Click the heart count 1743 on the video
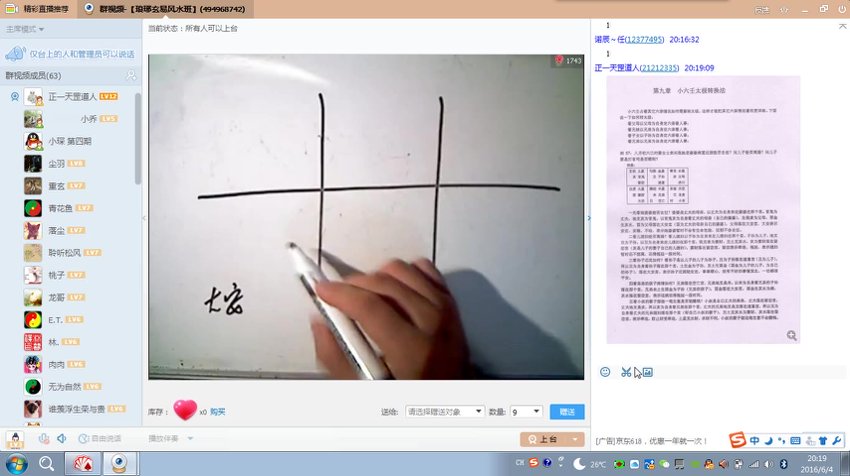Image resolution: width=850 pixels, height=476 pixels. pyautogui.click(x=568, y=61)
